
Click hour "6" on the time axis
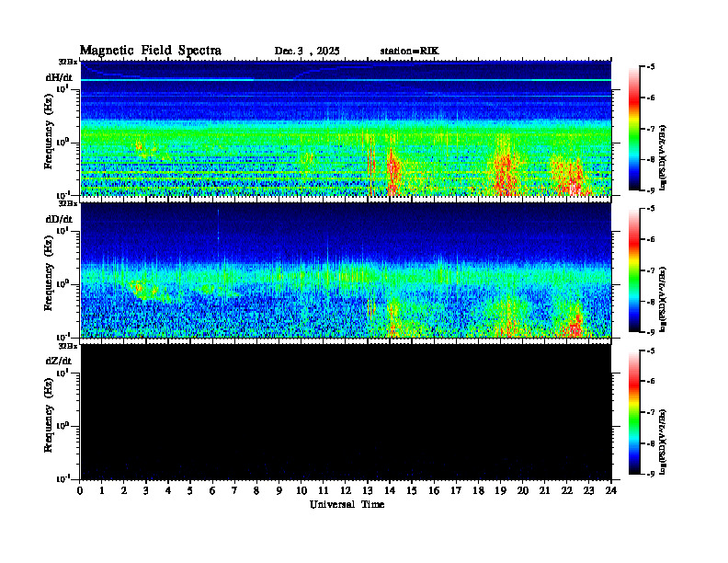(212, 491)
